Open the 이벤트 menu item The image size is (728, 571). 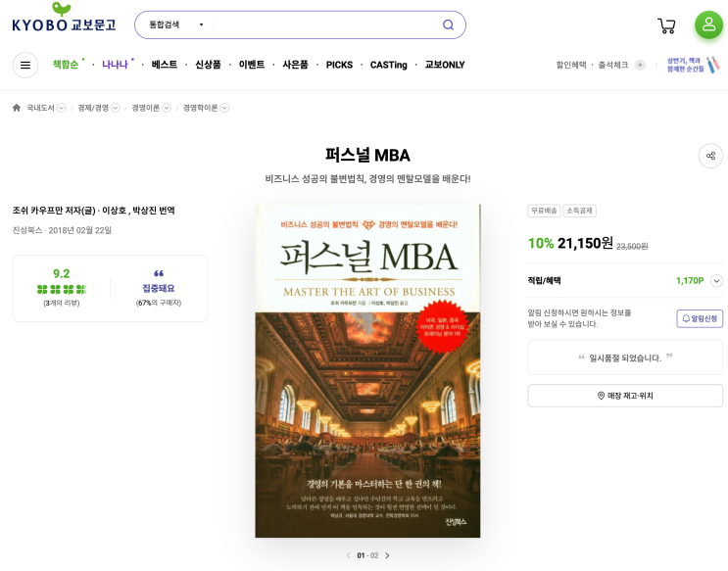tap(252, 65)
